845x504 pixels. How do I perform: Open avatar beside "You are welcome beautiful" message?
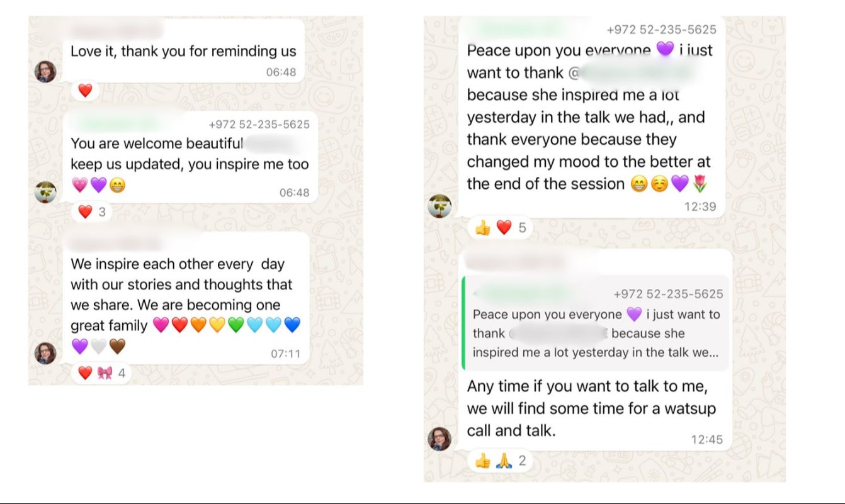(45, 191)
